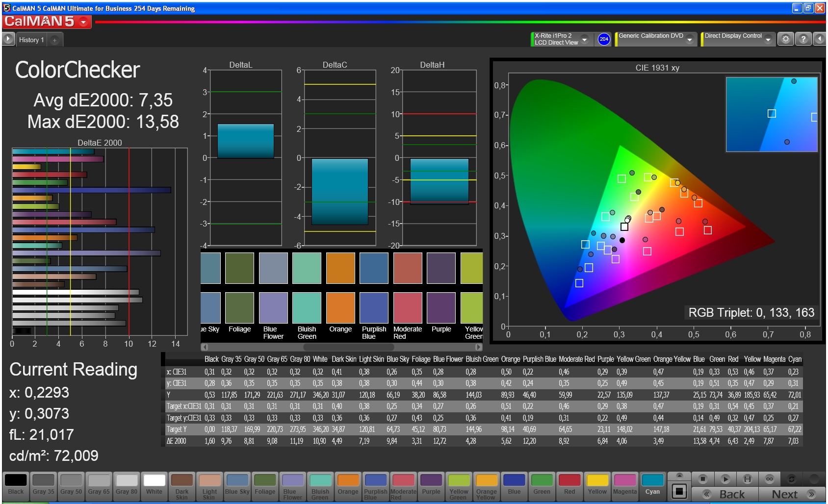828x504 pixels.
Task: Open the X-Rite i1Pro 2 meter dropdown
Action: pyautogui.click(x=584, y=39)
